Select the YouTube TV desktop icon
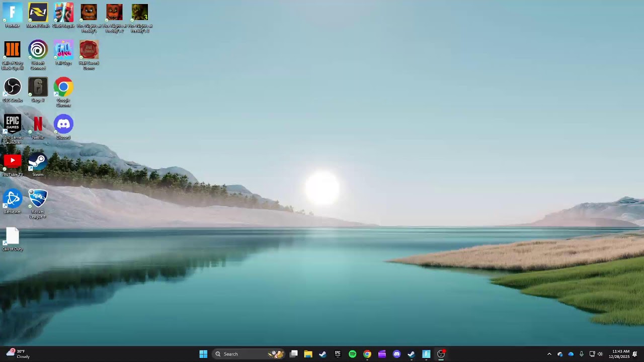Screen dimensions: 644x362 click(13, 164)
